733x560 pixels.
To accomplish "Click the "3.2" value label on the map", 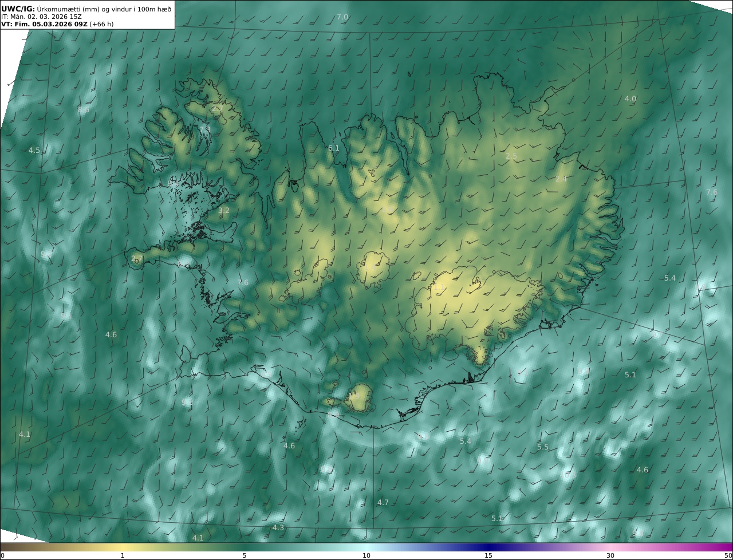I will pyautogui.click(x=223, y=211).
